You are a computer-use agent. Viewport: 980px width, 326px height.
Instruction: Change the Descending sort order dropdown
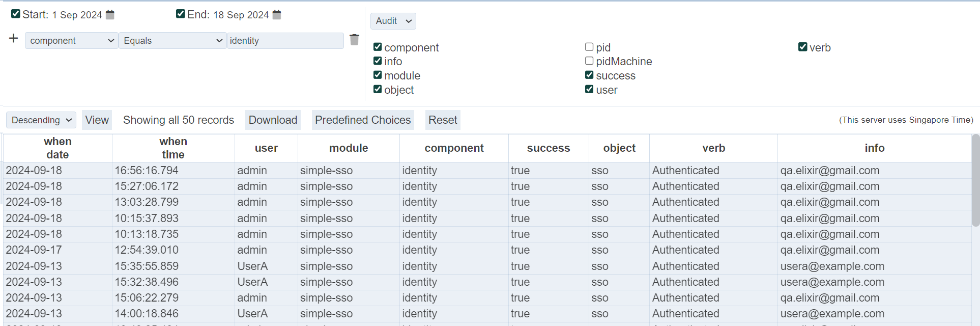pyautogui.click(x=41, y=120)
